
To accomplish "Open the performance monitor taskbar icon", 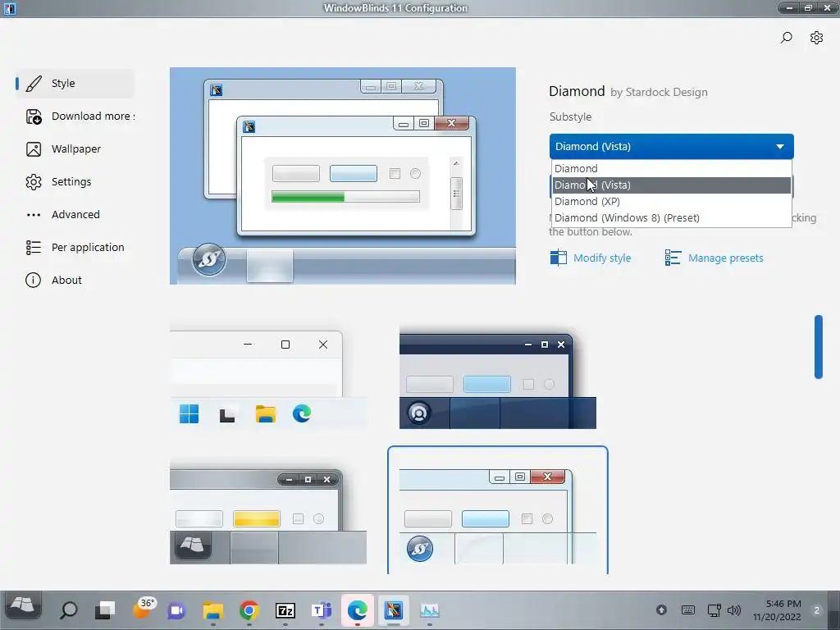I will (430, 610).
